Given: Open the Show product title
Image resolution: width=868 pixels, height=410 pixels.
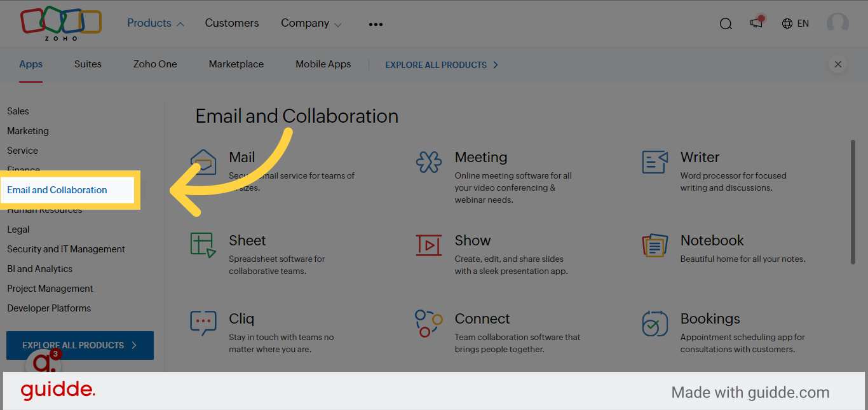Looking at the screenshot, I should pyautogui.click(x=473, y=240).
